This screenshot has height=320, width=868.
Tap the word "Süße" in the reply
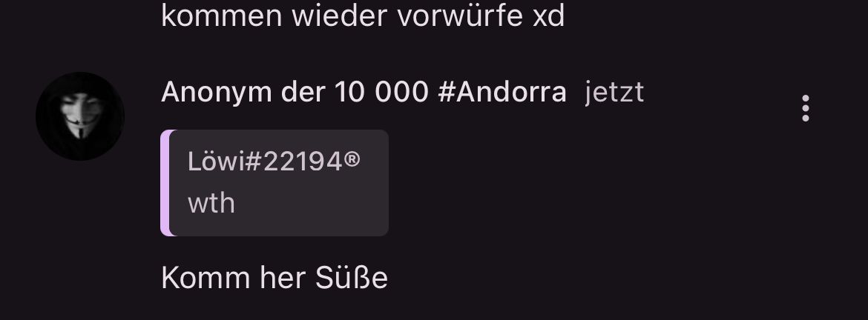click(x=352, y=278)
